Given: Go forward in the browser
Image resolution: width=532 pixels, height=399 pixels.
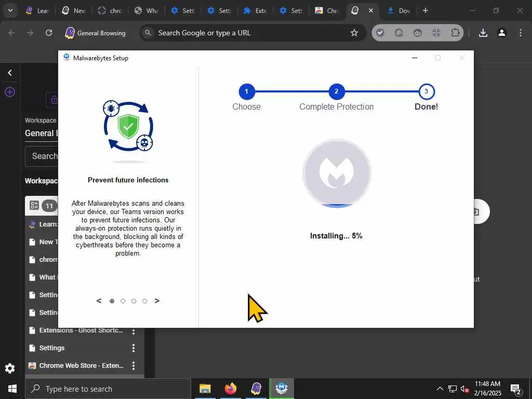Looking at the screenshot, I should tap(30, 33).
